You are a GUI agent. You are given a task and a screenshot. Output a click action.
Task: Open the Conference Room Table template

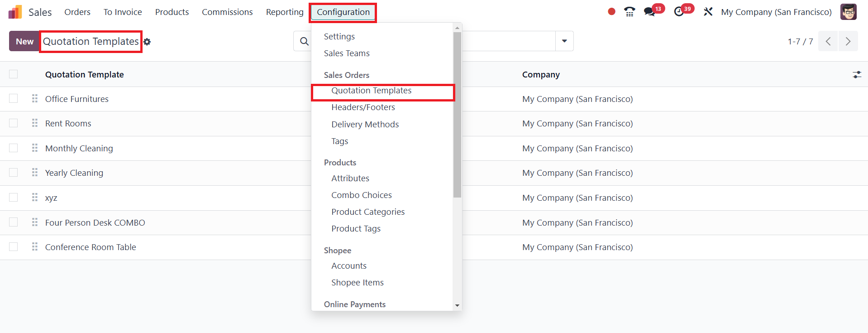point(91,247)
